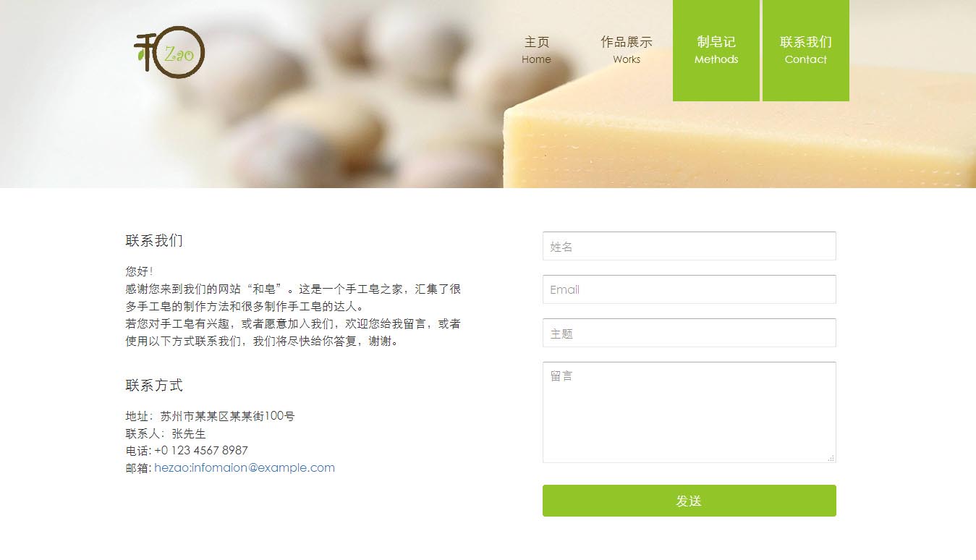Screen dimensions: 976x560
Task: Click into the Email input field
Action: (689, 289)
